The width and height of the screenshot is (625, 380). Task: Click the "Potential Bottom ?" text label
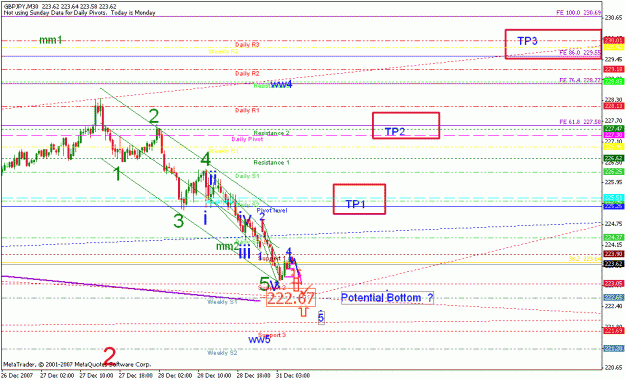(387, 297)
